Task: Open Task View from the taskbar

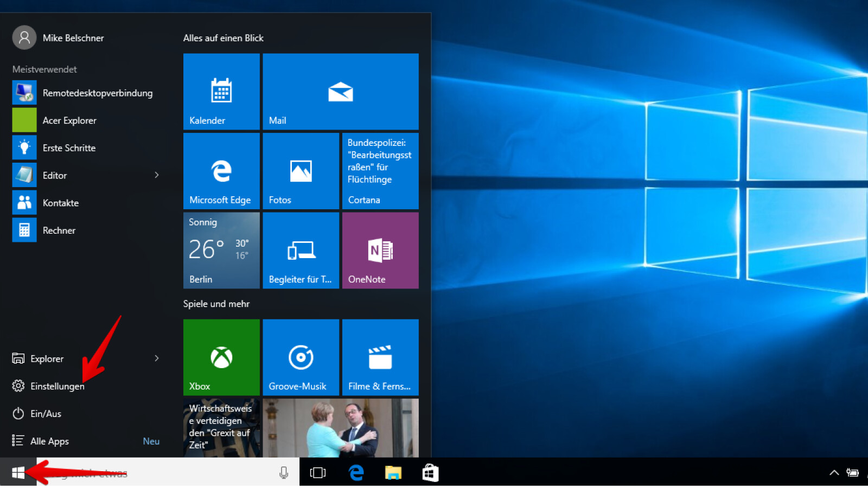Action: [x=318, y=473]
